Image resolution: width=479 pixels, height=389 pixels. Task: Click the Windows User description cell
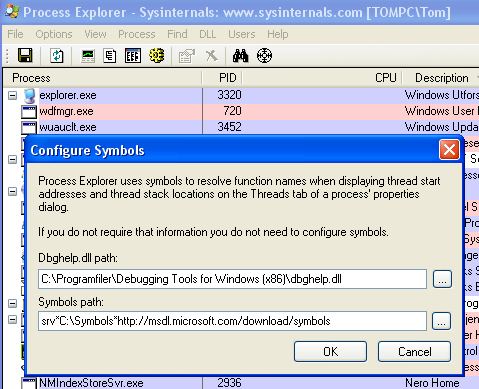442,111
